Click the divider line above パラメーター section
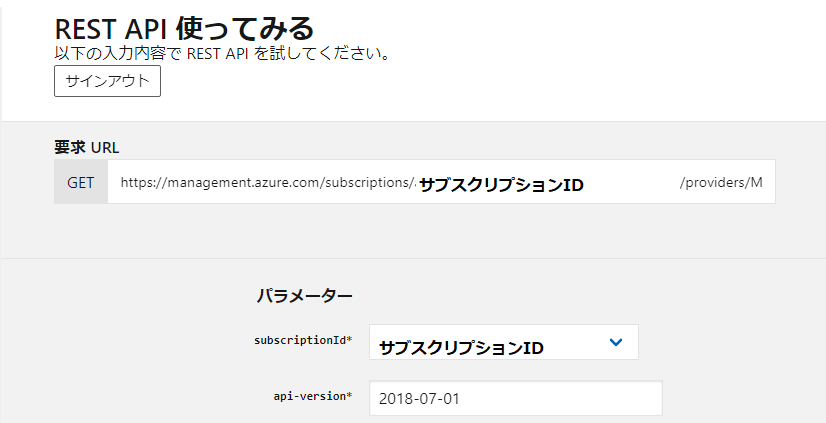 tap(414, 258)
